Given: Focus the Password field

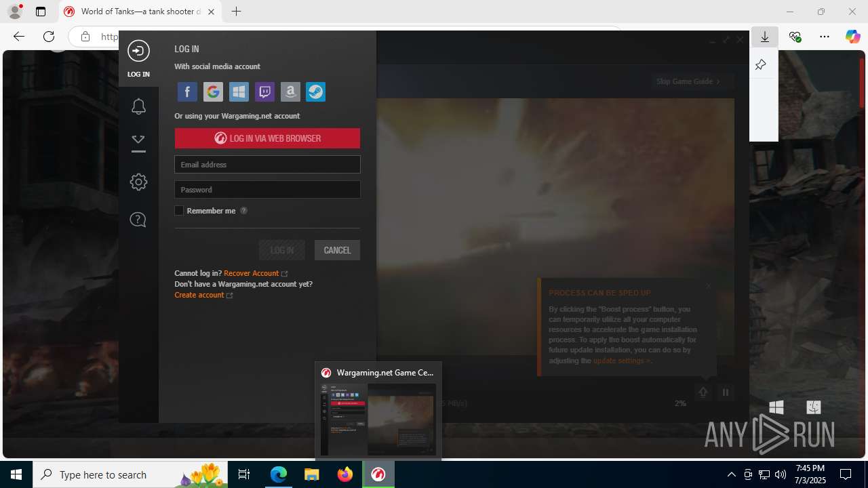Looking at the screenshot, I should tap(267, 190).
